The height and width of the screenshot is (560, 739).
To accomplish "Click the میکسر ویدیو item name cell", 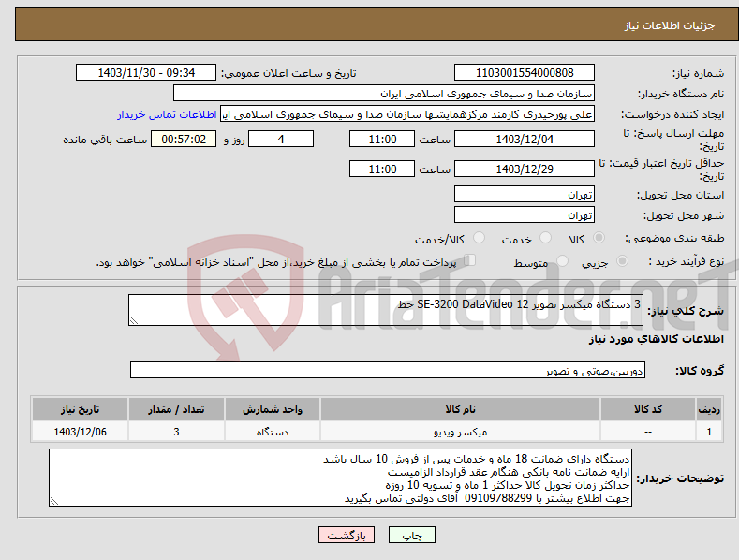I will (x=460, y=432).
